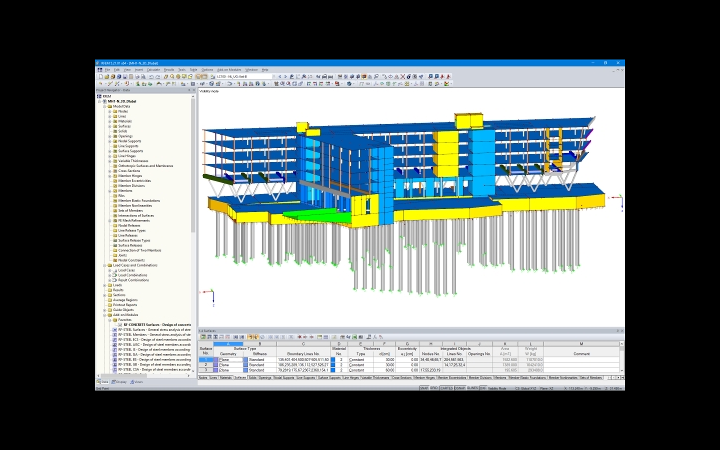Click the Load Cases icon in tree
720x450 pixels.
coord(115,270)
